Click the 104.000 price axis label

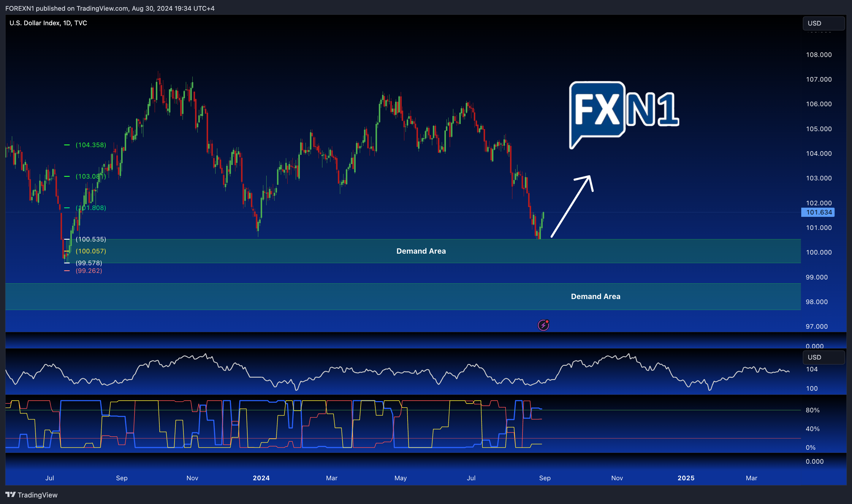819,153
